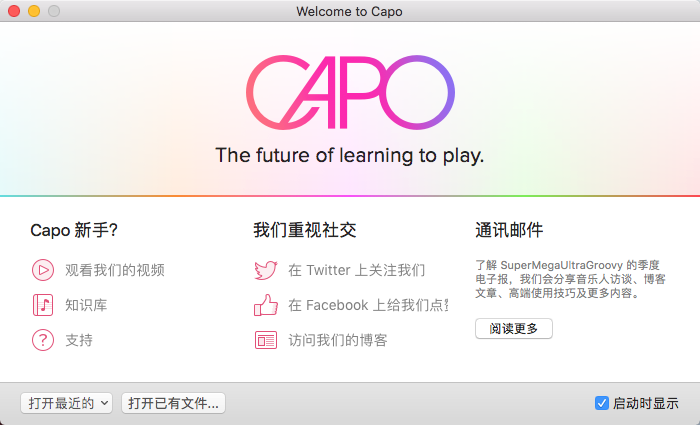
Task: Click the 阅读更多 button
Action: [x=514, y=329]
